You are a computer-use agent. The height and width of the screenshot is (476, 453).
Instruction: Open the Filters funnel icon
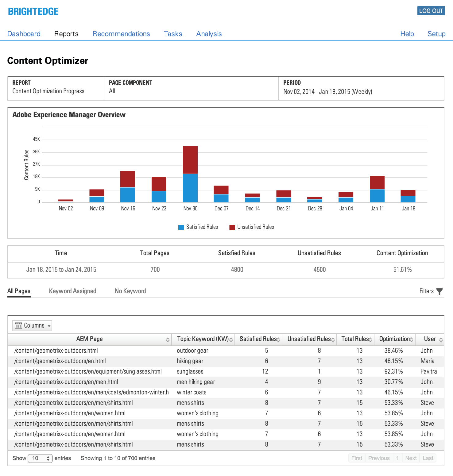(439, 292)
